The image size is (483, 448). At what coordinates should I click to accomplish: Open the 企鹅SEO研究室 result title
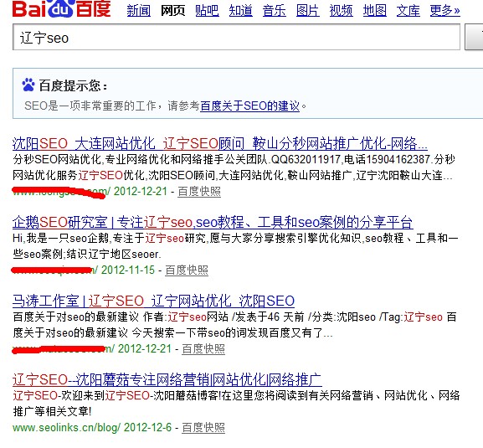[x=213, y=222]
